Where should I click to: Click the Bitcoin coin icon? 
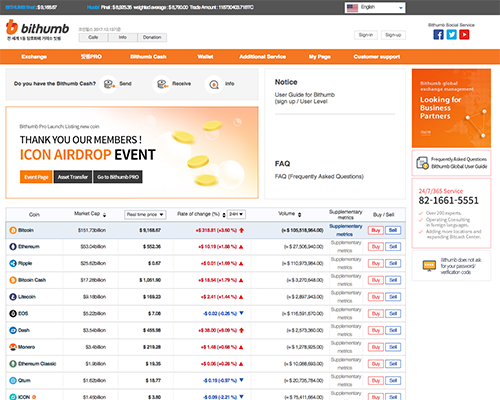point(13,230)
